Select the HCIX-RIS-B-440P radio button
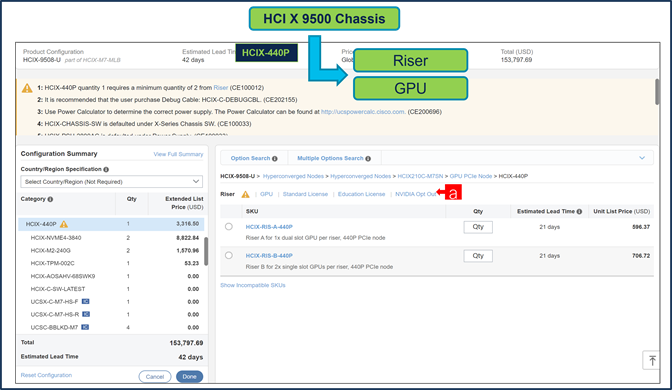 [229, 255]
